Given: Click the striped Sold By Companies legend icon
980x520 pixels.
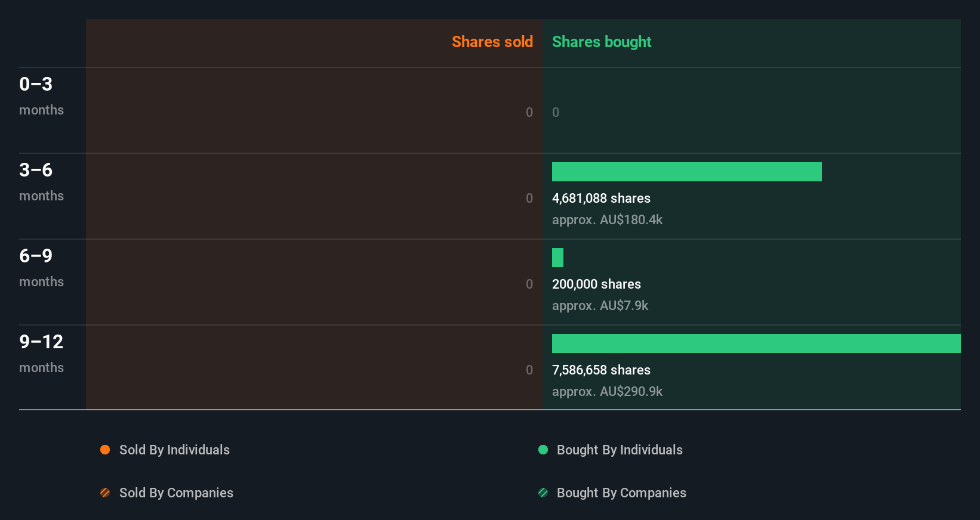Looking at the screenshot, I should 105,493.
